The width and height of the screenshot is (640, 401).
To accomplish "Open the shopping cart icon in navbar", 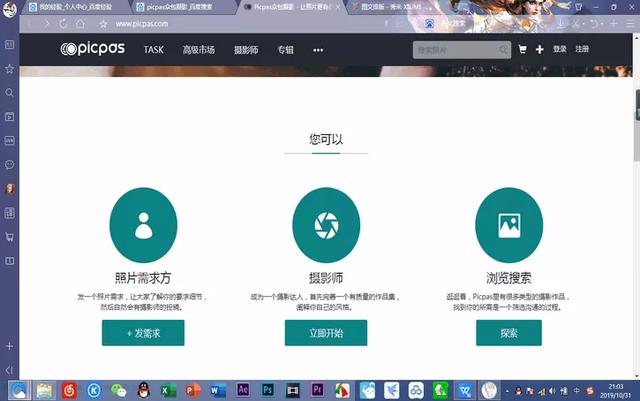I will 522,49.
